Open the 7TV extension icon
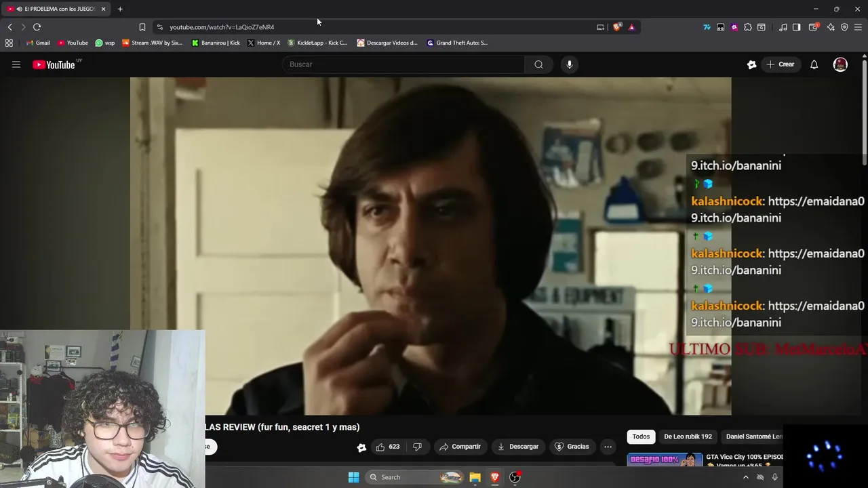This screenshot has width=868, height=488. pyautogui.click(x=707, y=27)
